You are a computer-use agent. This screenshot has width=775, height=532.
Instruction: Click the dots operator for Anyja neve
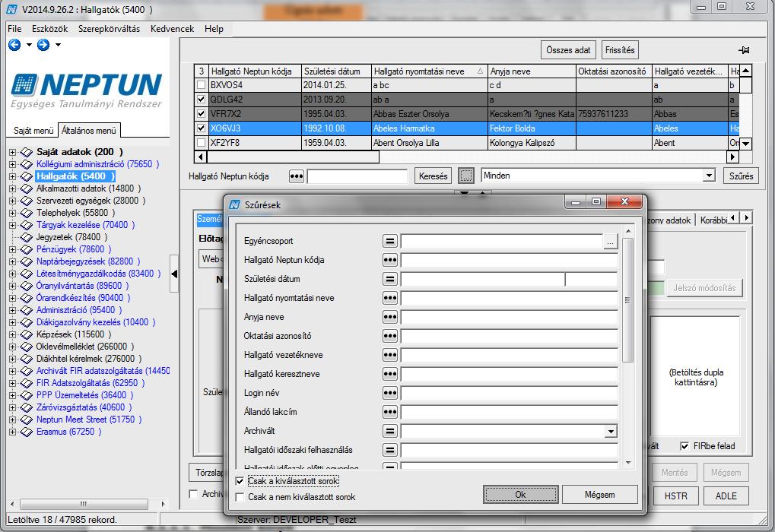pos(390,317)
